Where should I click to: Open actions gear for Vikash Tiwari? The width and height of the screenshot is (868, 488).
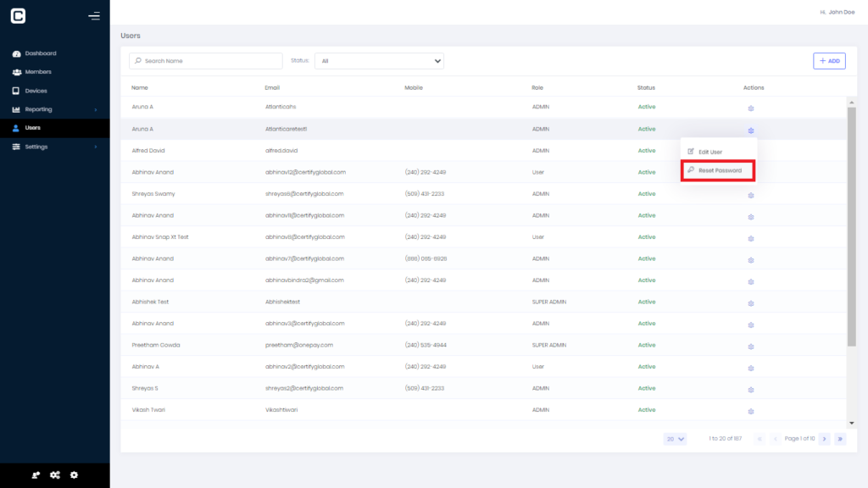pyautogui.click(x=750, y=411)
